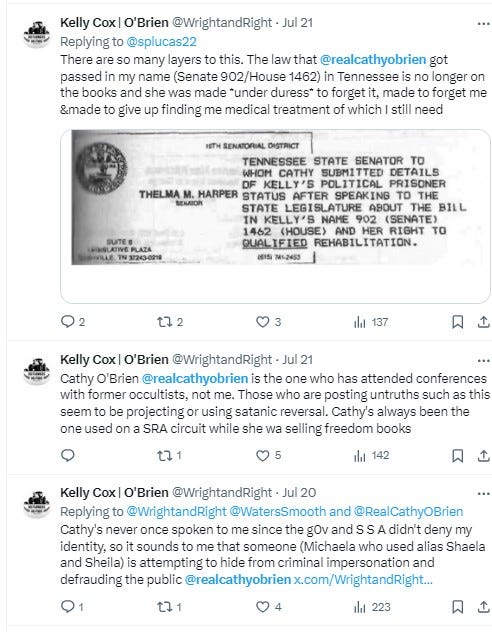Viewport: 492px width, 632px height.
Task: Reply to the first tweet with 2 replies
Action: [73, 322]
